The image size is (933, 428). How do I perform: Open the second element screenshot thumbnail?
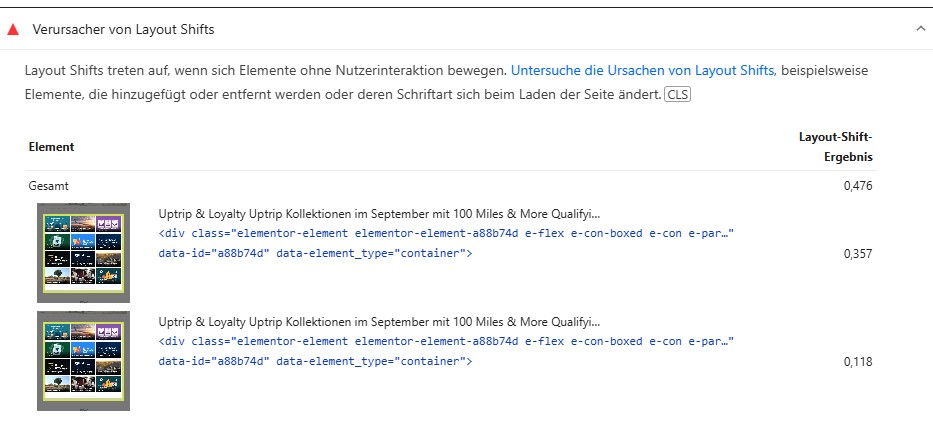click(x=84, y=360)
